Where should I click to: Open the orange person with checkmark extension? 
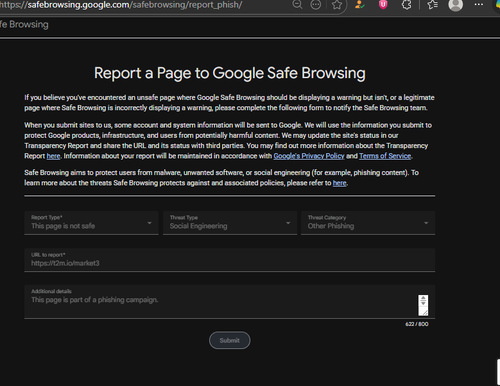(360, 4)
